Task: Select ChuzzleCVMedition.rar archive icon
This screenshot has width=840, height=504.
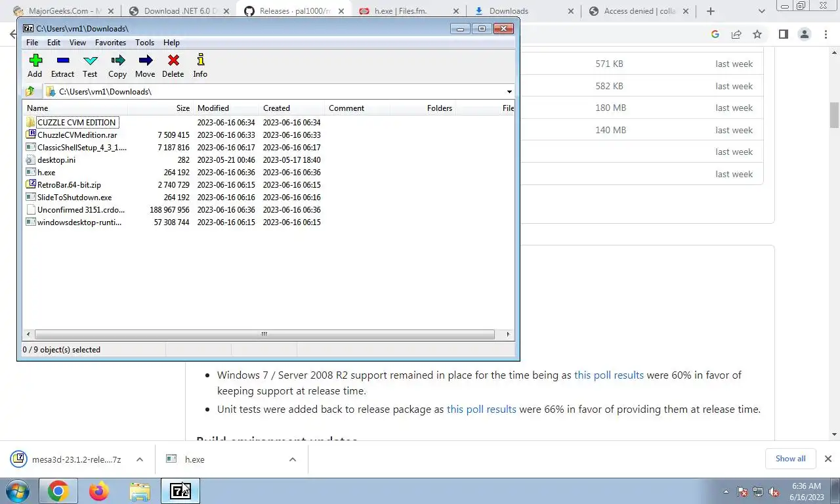Action: click(x=31, y=135)
